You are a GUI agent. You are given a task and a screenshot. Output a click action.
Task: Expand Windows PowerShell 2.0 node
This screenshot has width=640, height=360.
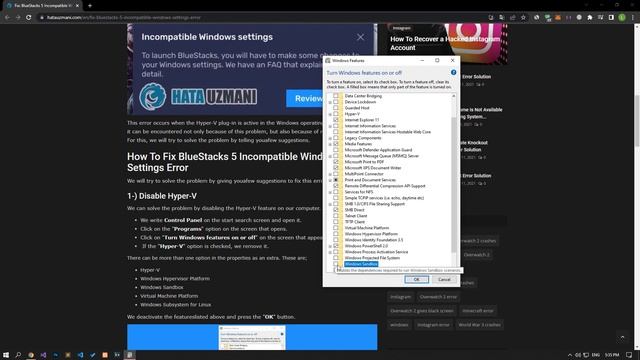(330, 246)
